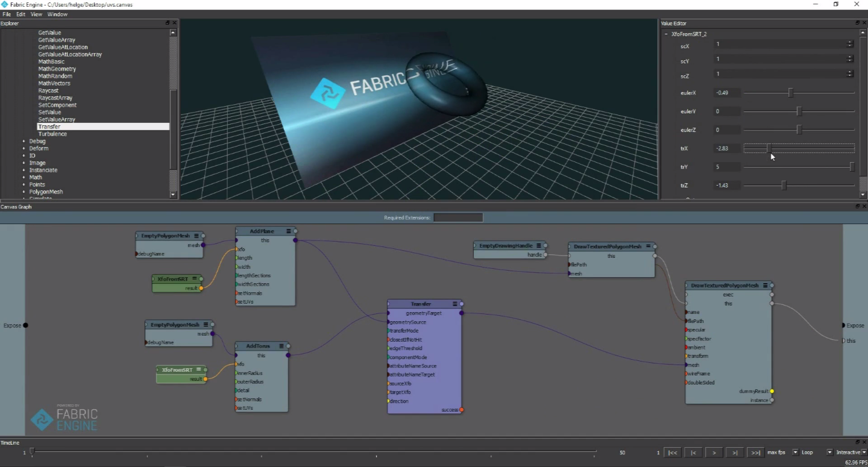Click the eulerX slider in the Value Editor
This screenshot has height=467, width=868.
point(791,92)
